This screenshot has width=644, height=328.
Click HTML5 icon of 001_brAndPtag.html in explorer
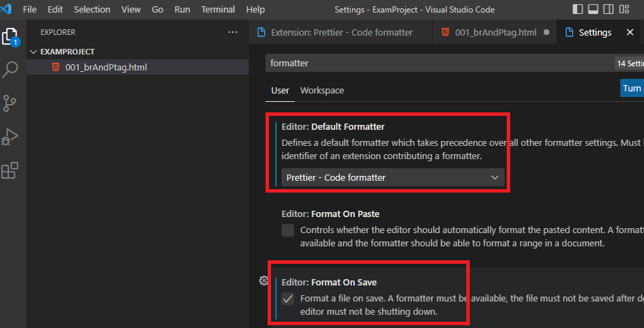click(x=56, y=67)
